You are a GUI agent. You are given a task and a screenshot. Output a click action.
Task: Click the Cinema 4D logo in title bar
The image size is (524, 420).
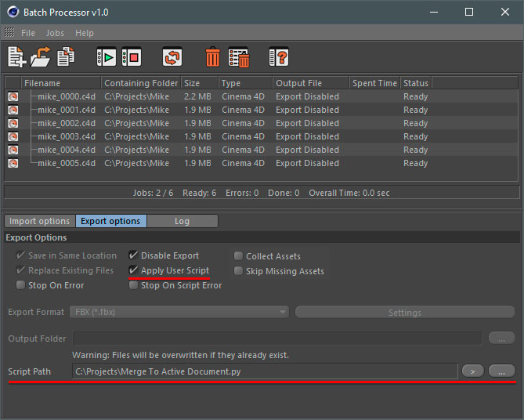click(13, 12)
